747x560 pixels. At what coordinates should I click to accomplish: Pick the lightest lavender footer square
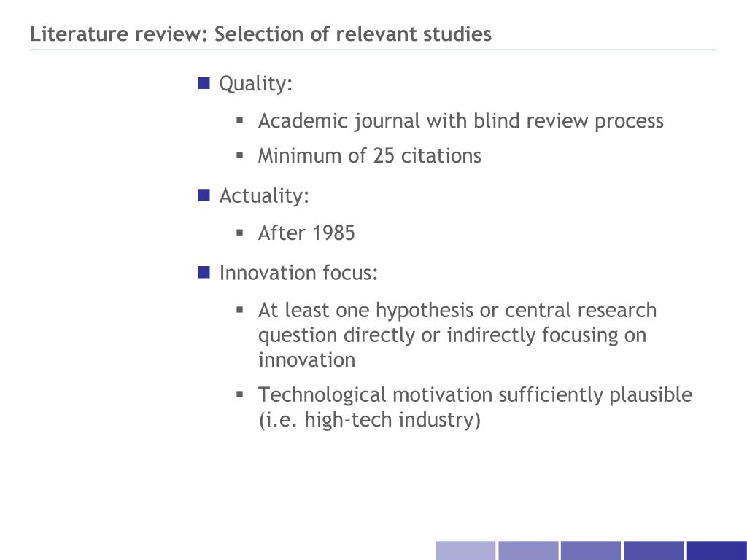click(x=465, y=551)
